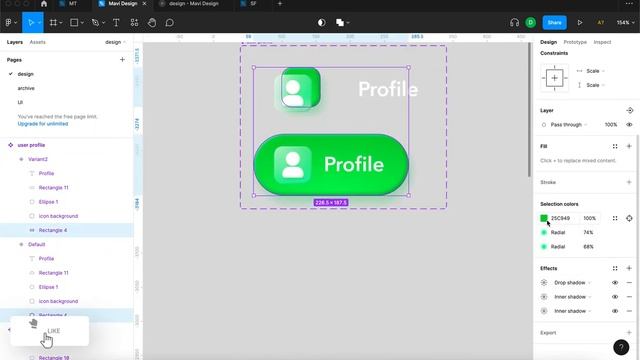
Task: Switch to the Design tab
Action: (x=548, y=42)
